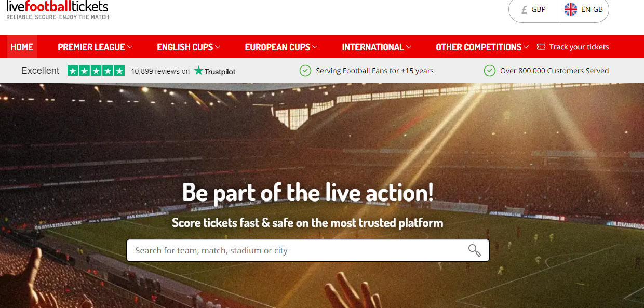644x308 pixels.
Task: Open the GBP currency selector
Action: point(534,9)
